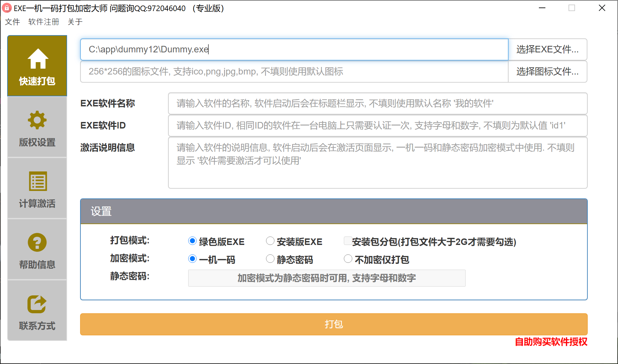Click the 打包模式: label

[x=130, y=240]
